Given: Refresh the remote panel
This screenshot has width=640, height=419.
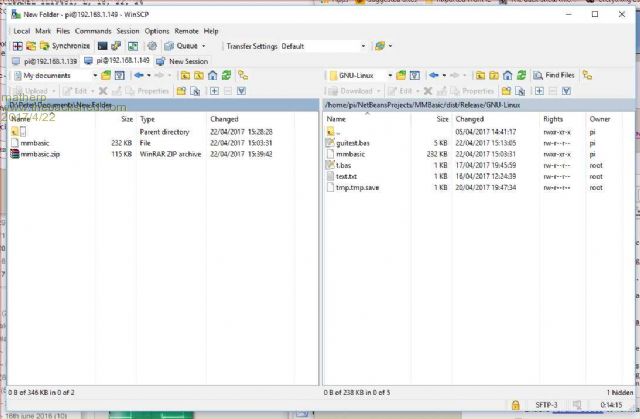Looking at the screenshot, I should (x=521, y=75).
